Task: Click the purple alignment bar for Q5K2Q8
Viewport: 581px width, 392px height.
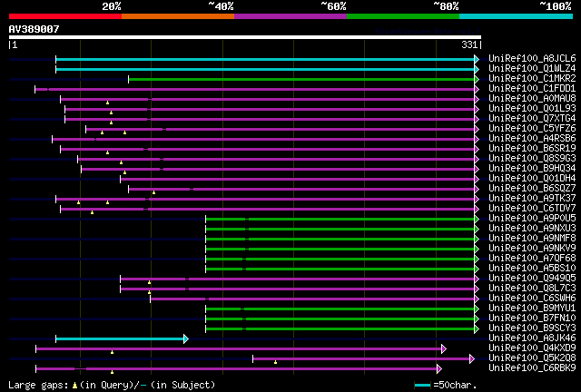Action: [361, 358]
